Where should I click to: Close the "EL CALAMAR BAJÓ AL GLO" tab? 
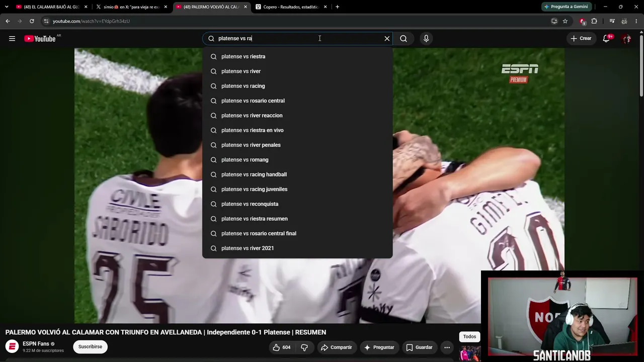click(86, 7)
